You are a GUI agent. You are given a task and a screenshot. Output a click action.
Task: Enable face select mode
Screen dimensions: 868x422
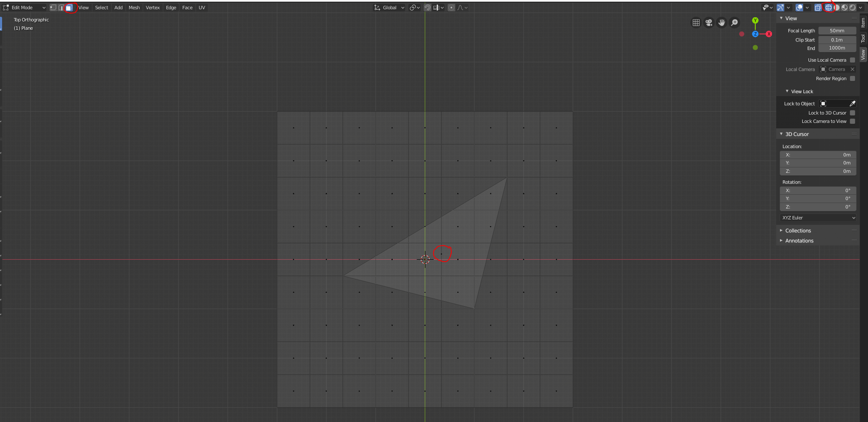pos(70,7)
